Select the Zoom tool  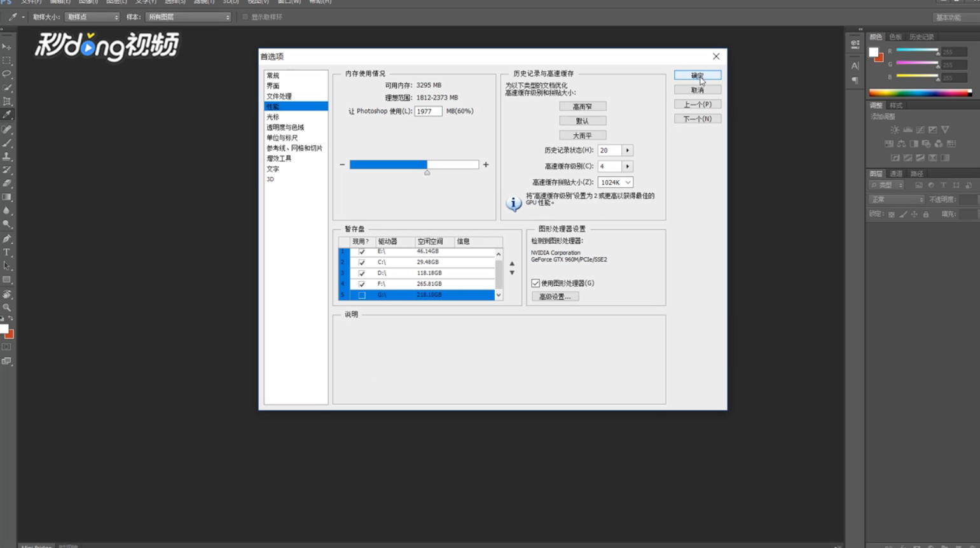7,307
